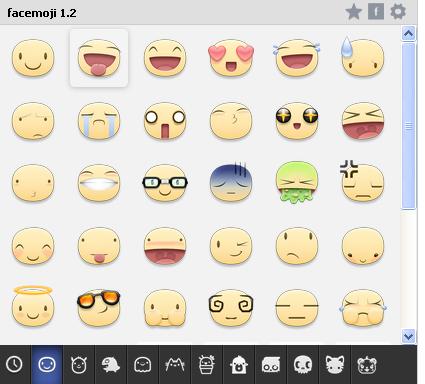
Task: Insert the blue gloomy-faced emoji
Action: (x=231, y=182)
